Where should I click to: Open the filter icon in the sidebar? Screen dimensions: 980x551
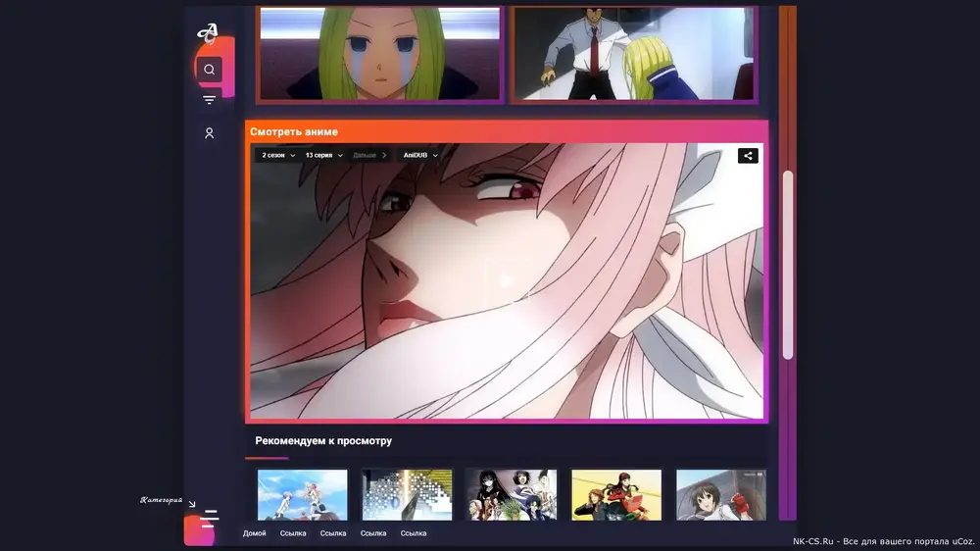tap(210, 100)
